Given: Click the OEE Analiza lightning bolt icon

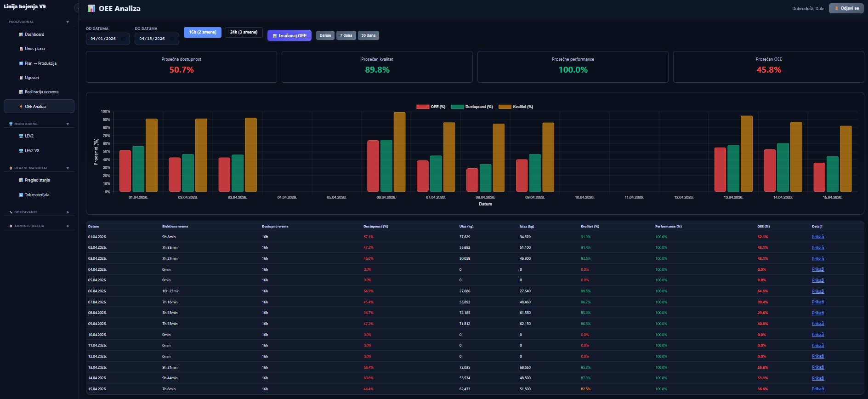Looking at the screenshot, I should (21, 107).
